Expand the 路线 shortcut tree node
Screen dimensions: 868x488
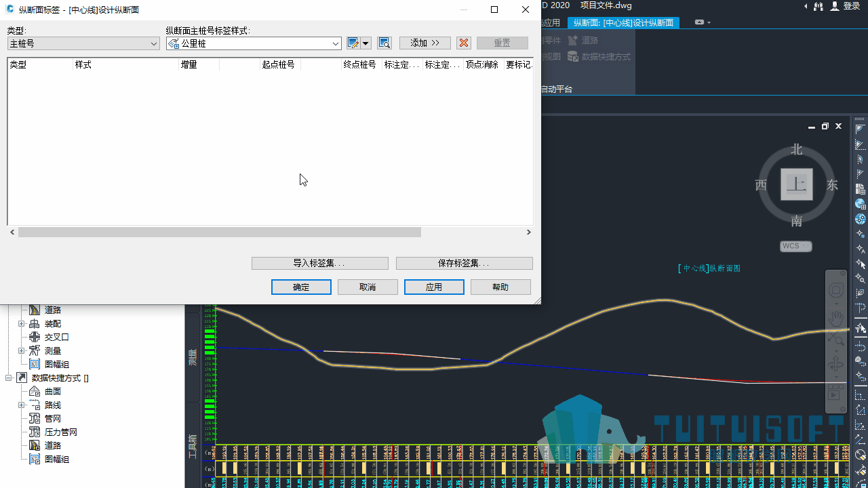[x=22, y=405]
